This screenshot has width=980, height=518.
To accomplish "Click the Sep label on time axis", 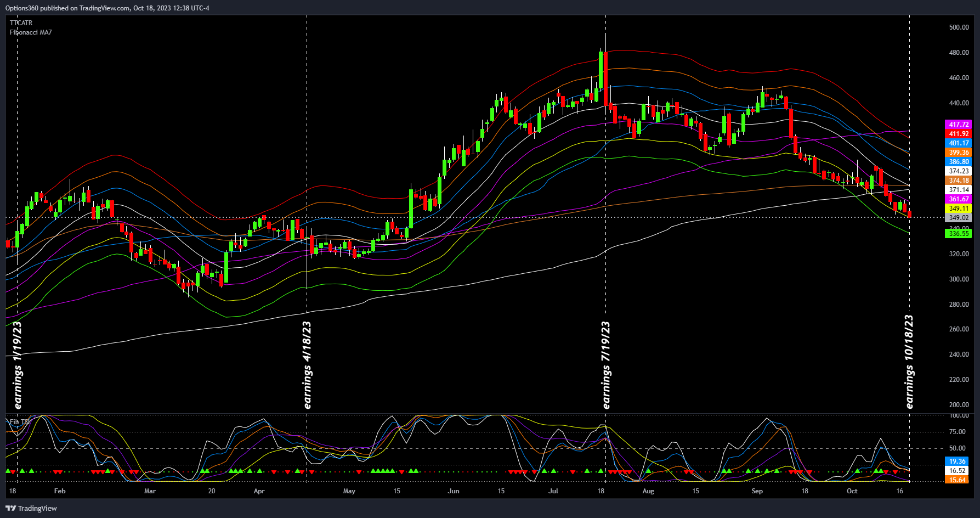I will (x=757, y=491).
